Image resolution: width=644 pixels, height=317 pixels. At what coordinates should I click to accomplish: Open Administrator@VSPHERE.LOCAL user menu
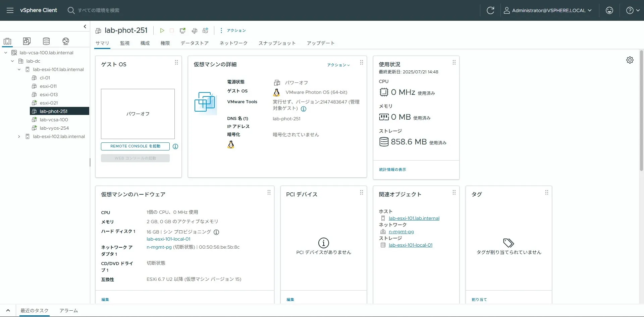(x=548, y=10)
